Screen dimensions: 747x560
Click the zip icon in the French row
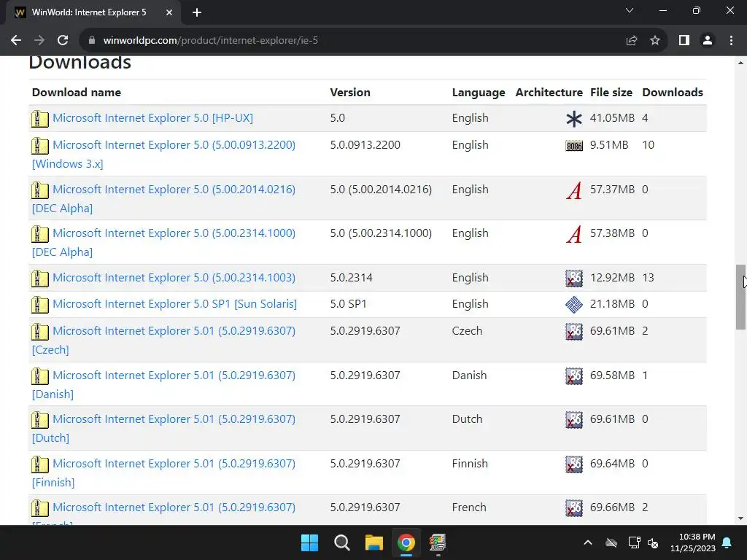40,508
